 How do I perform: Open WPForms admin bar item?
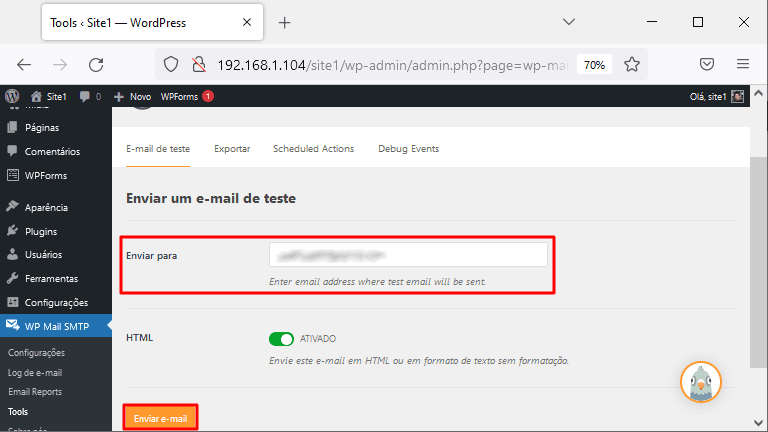point(179,96)
